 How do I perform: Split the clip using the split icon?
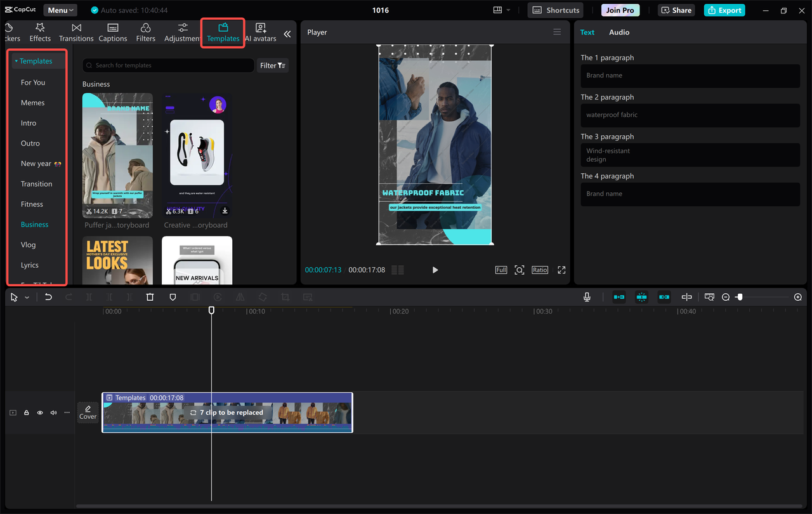(89, 297)
